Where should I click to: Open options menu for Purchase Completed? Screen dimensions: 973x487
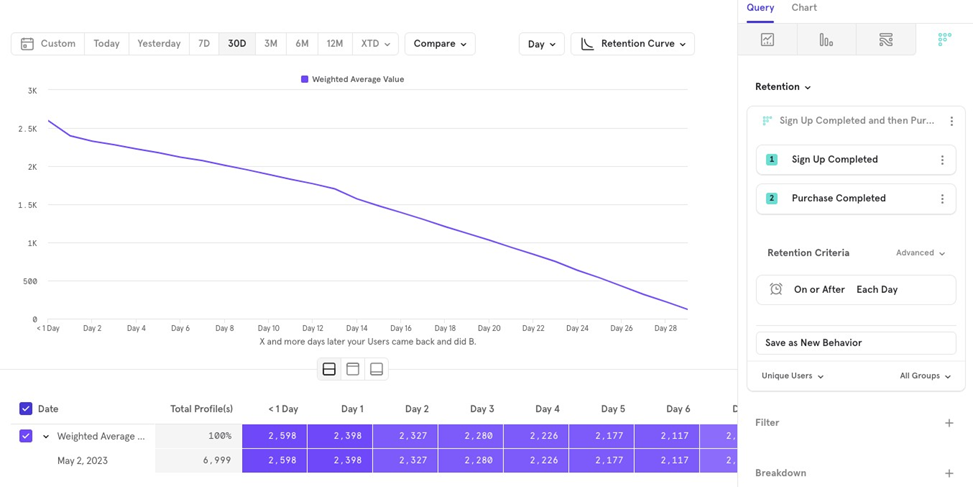[x=942, y=199]
